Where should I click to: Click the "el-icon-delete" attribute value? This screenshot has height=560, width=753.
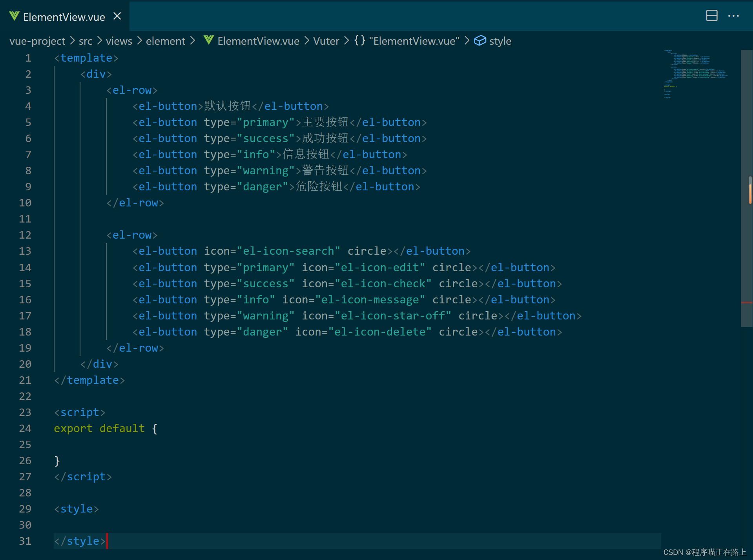tap(380, 332)
